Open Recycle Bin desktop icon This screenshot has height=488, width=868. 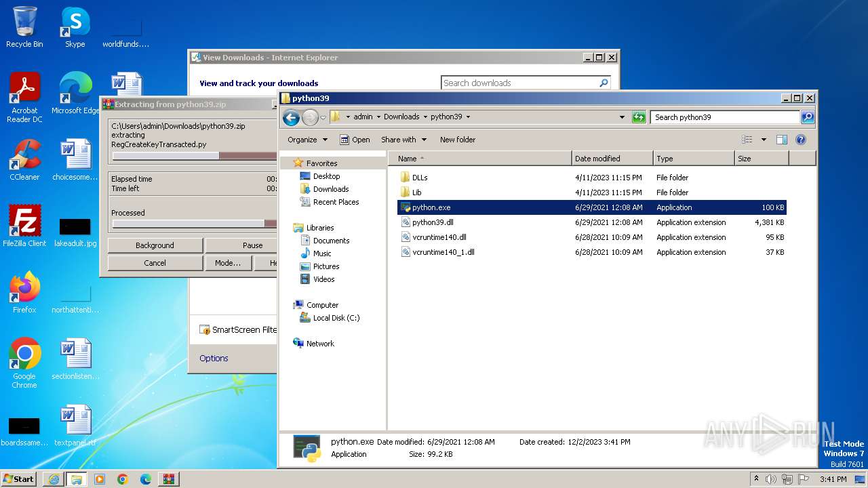(24, 27)
